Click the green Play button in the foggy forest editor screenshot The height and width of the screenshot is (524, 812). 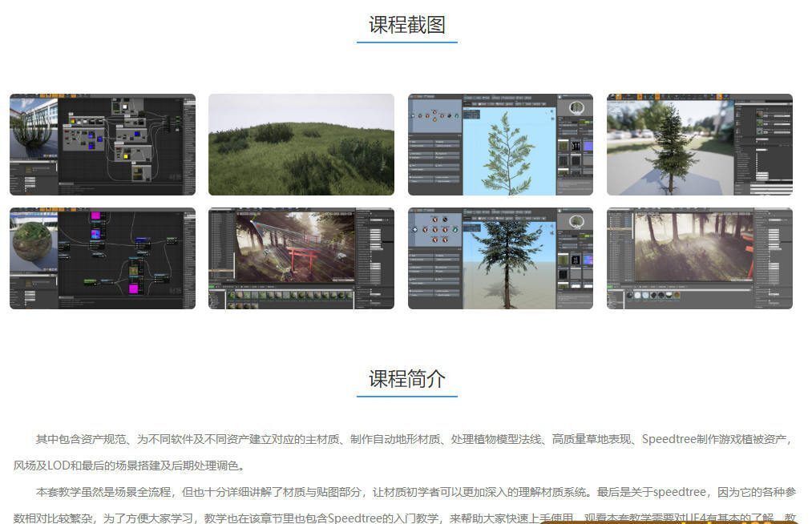click(x=609, y=286)
